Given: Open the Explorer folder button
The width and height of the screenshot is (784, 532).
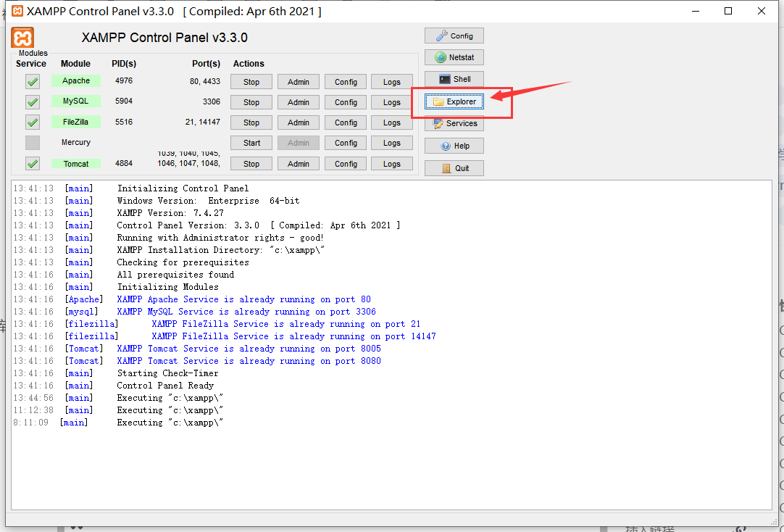Looking at the screenshot, I should [x=454, y=101].
